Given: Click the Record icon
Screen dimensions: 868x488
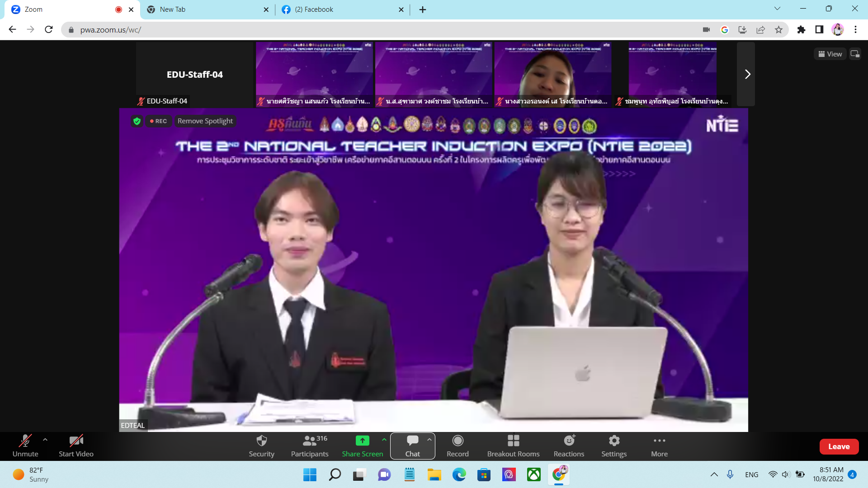Looking at the screenshot, I should [458, 441].
